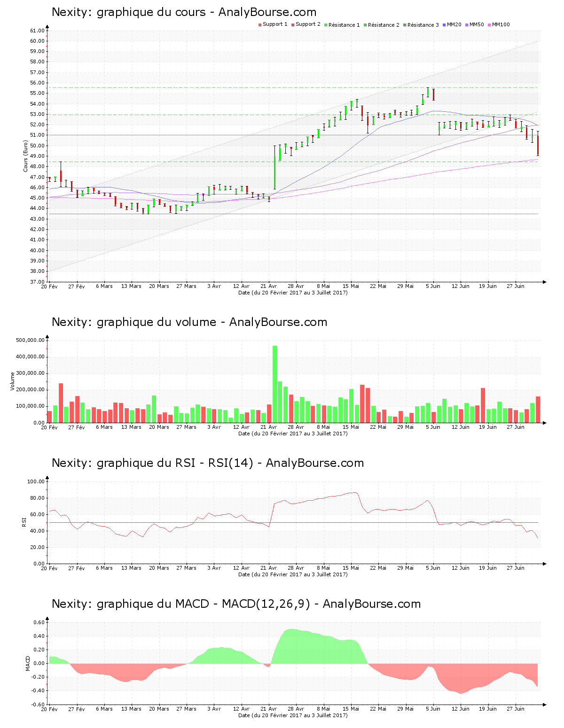Select the Résistance 1 legend entry
Viewport: 564px width, 728px height.
click(342, 24)
